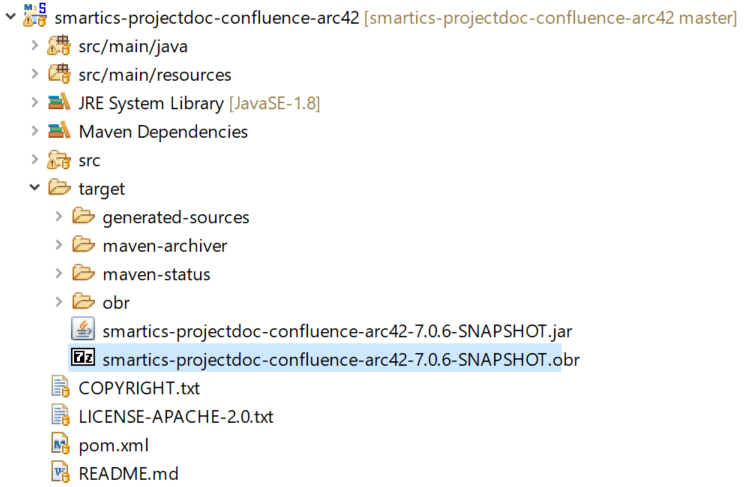
Task: Expand the maven-archiver folder
Action: pos(59,245)
